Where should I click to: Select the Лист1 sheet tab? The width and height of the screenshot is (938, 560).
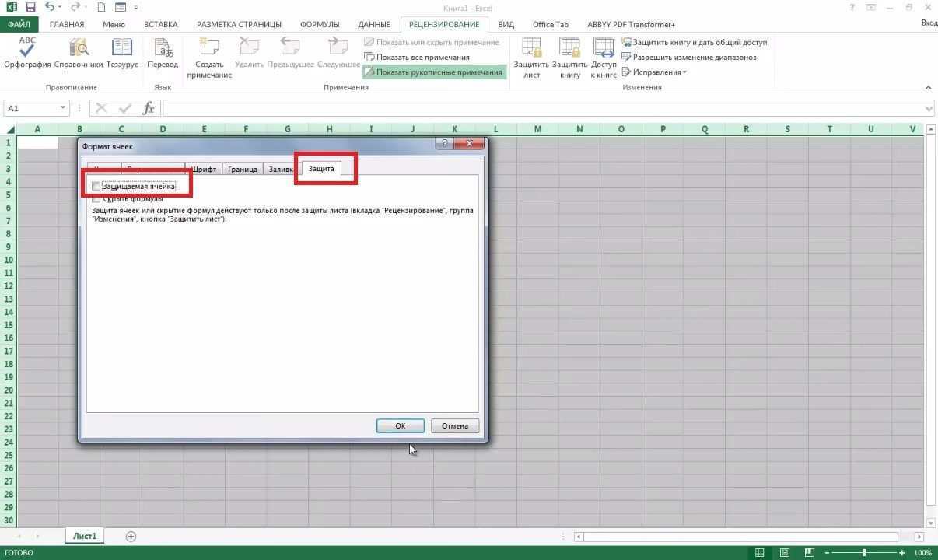click(84, 536)
